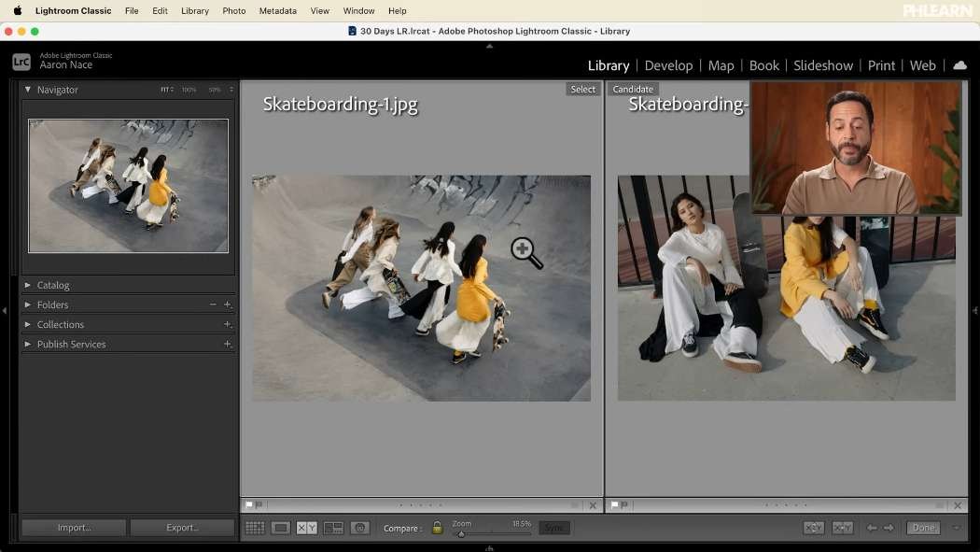The width and height of the screenshot is (980, 552).
Task: Click the catalog document title icon
Action: [352, 31]
